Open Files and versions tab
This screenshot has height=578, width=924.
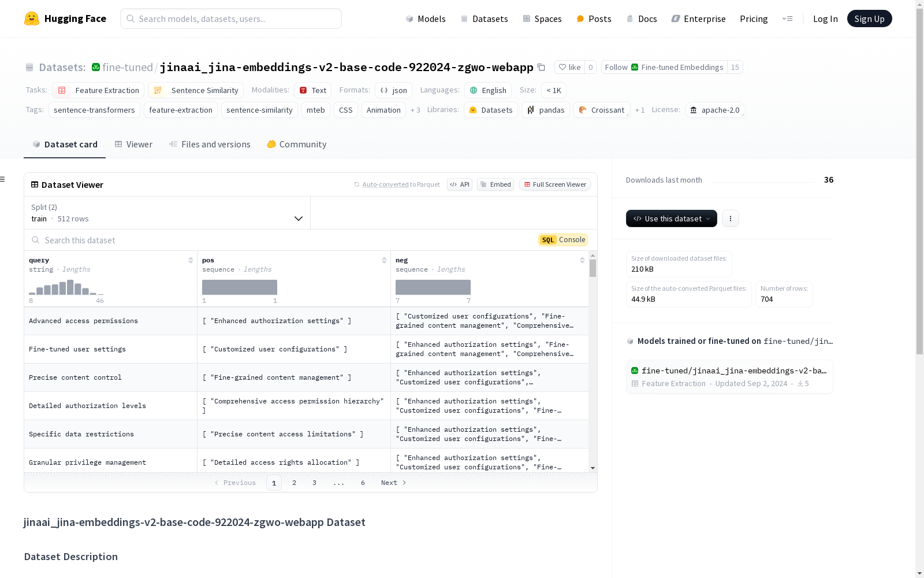(x=210, y=144)
